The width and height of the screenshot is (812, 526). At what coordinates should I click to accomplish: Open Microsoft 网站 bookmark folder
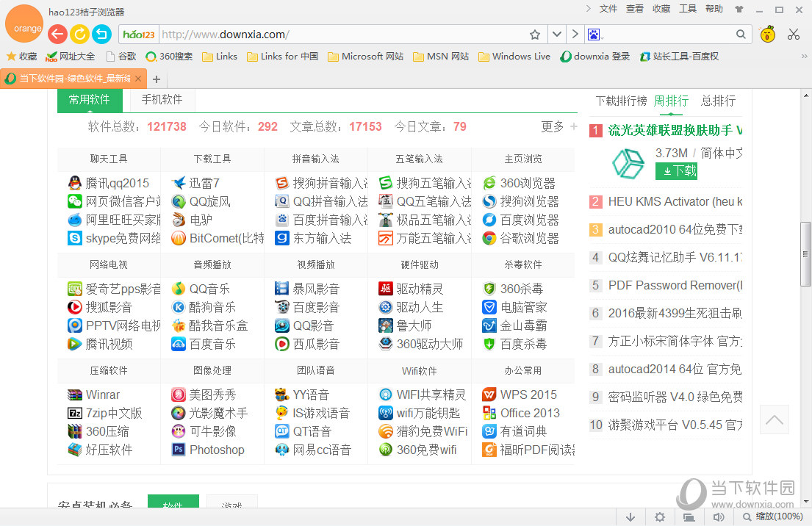366,57
